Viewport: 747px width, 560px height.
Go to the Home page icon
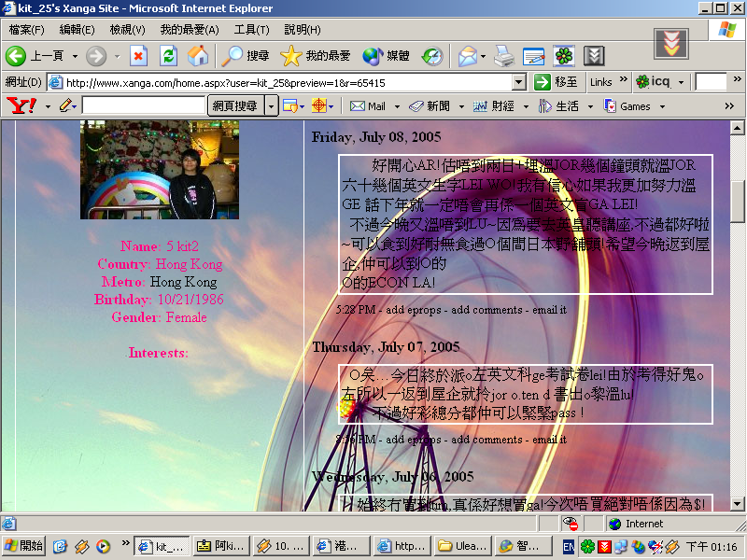click(x=198, y=56)
